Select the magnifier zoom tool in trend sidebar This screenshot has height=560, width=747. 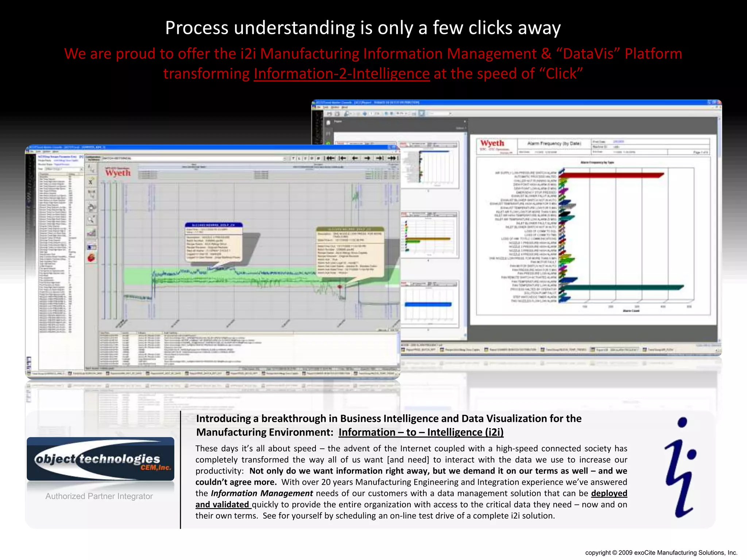[91, 219]
